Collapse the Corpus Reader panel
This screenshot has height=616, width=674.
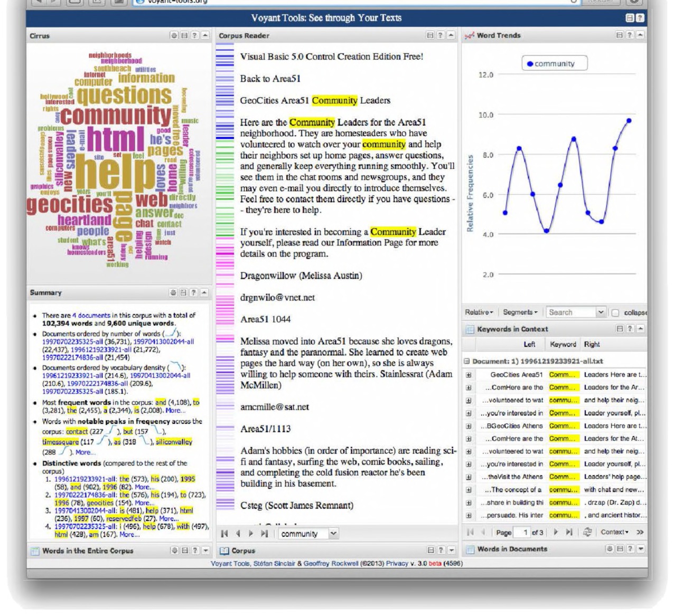coord(451,35)
